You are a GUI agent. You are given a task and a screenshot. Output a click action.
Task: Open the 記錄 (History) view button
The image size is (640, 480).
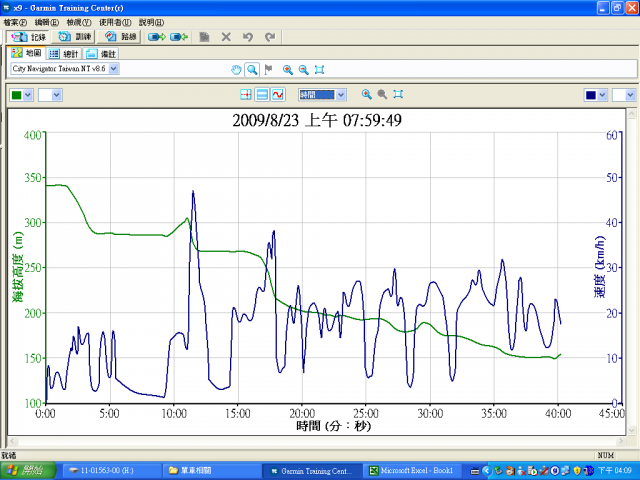click(28, 37)
